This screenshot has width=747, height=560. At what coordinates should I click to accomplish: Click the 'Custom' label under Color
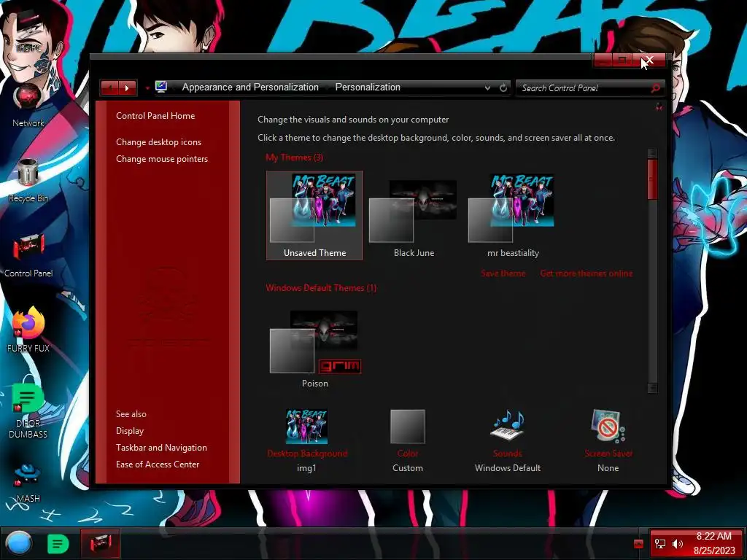click(407, 468)
